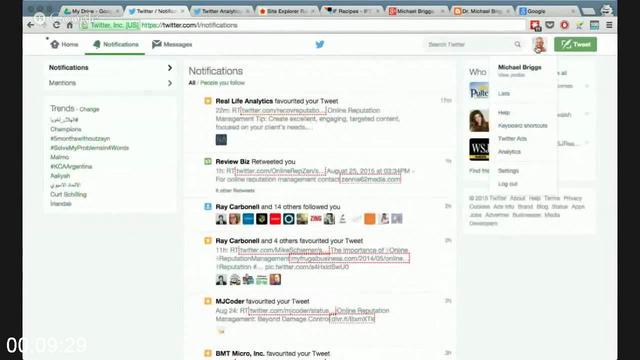This screenshot has width=640, height=360.
Task: Choose Twitter Ads in profile menu
Action: click(512, 138)
